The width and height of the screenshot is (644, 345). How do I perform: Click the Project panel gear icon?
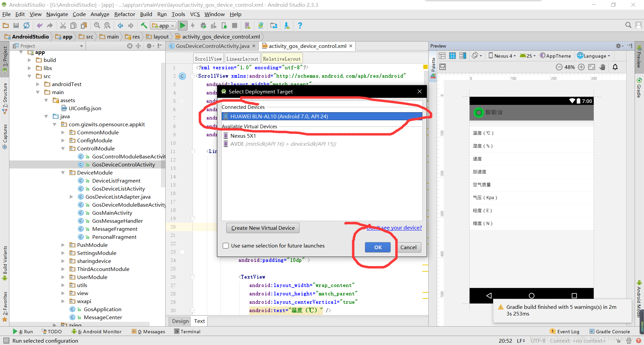point(150,46)
